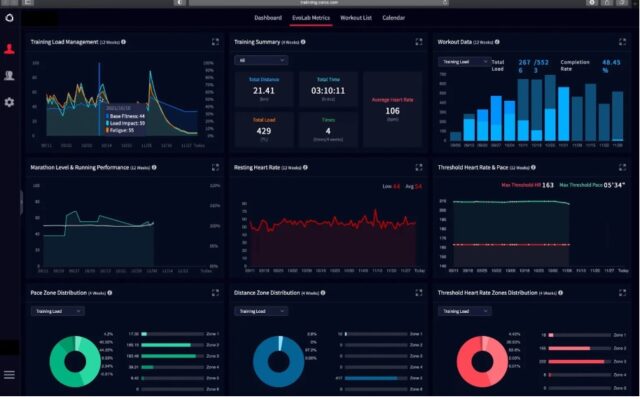The width and height of the screenshot is (640, 399).
Task: Expand Threshold Heart Rate Zones Distribution panel
Action: coord(622,293)
